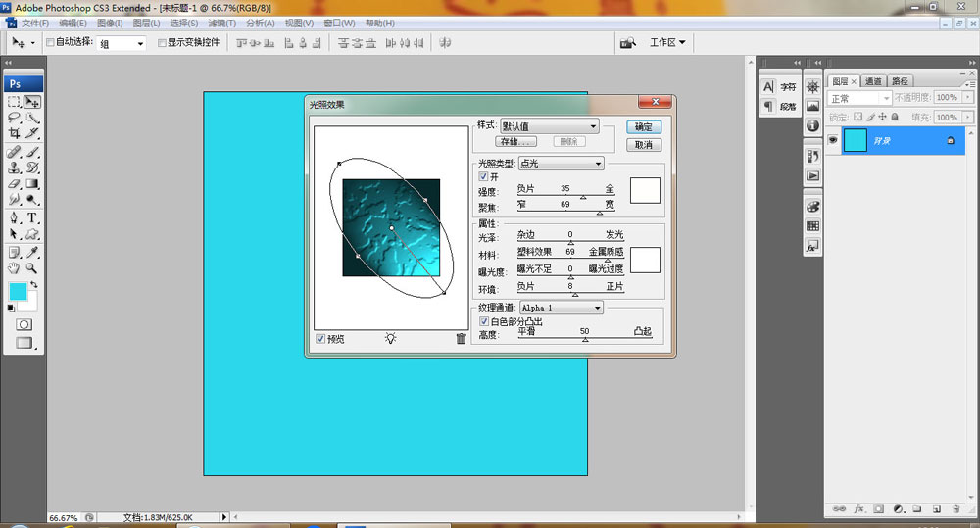980x528 pixels.
Task: Click the 背景 layer thumbnail
Action: pos(855,141)
